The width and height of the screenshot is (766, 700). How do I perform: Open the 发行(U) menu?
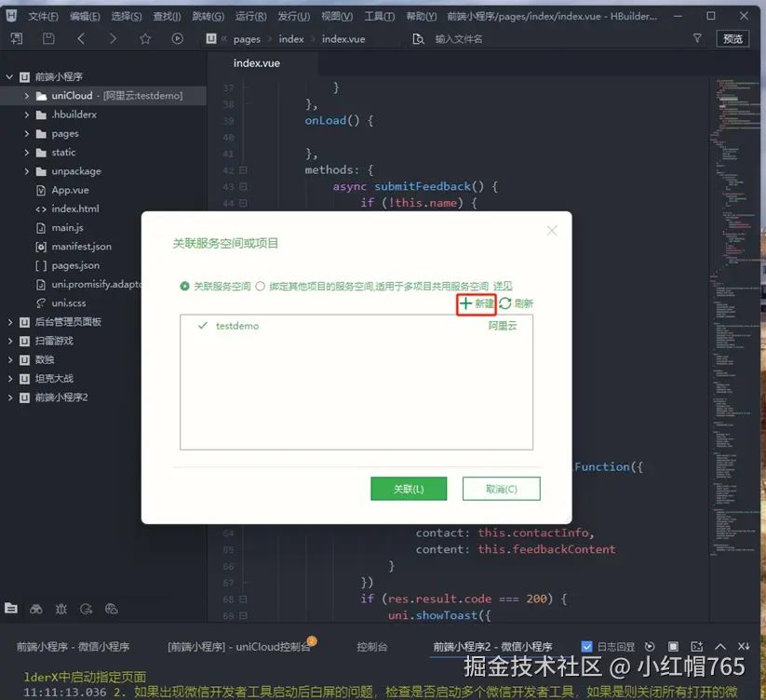294,16
